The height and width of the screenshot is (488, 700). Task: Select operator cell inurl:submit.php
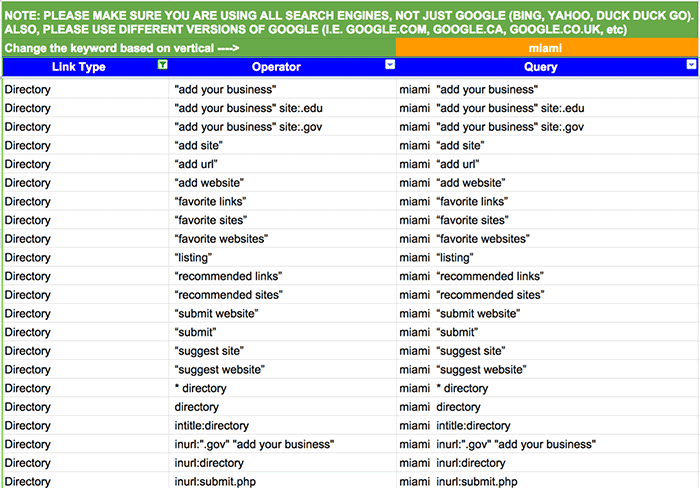pos(283,481)
